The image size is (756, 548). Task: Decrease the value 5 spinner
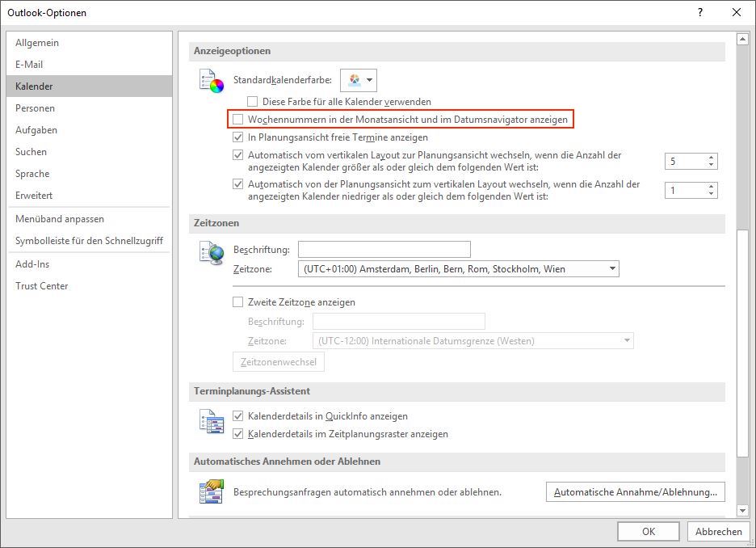[x=711, y=165]
